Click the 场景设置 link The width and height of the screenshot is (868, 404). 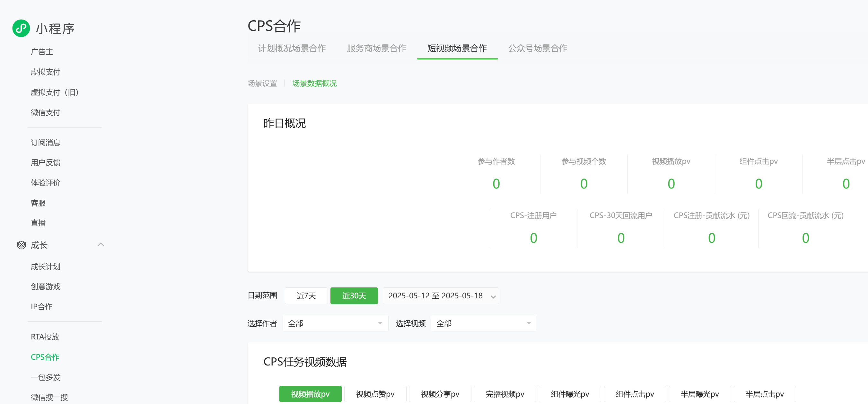point(262,83)
